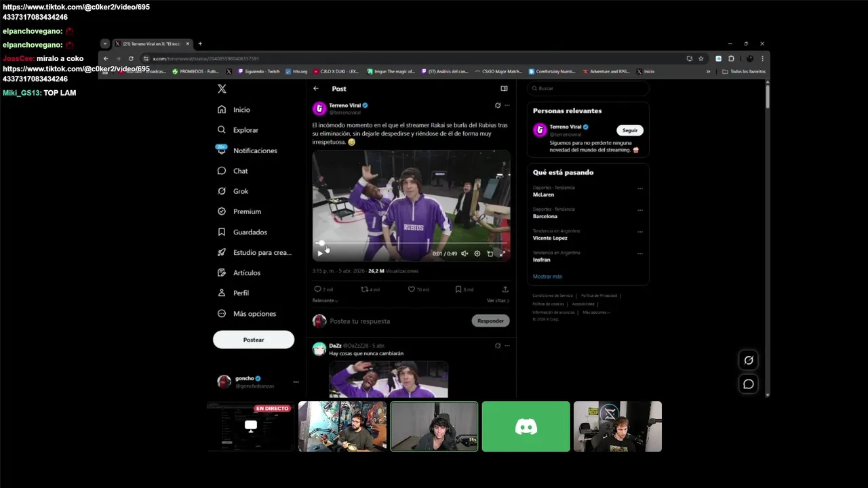
Task: Open Grok from the sidebar
Action: click(233, 191)
